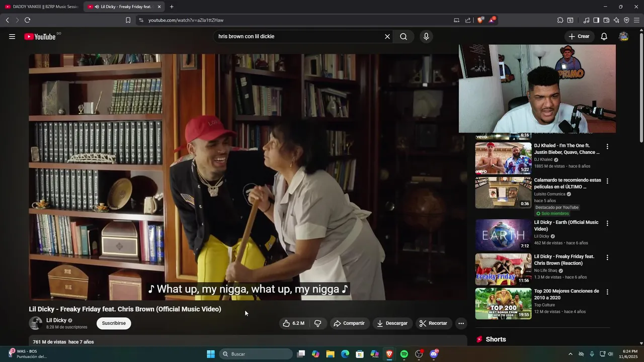Open Top 200 Mejores Canciones video title
The width and height of the screenshot is (644, 362).
coord(567,294)
